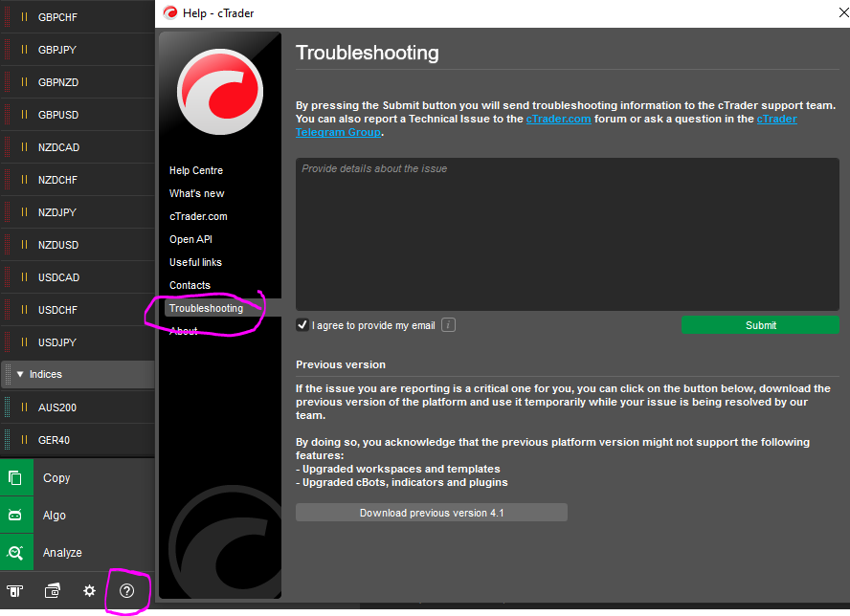Click the Indices group label

[x=46, y=374]
